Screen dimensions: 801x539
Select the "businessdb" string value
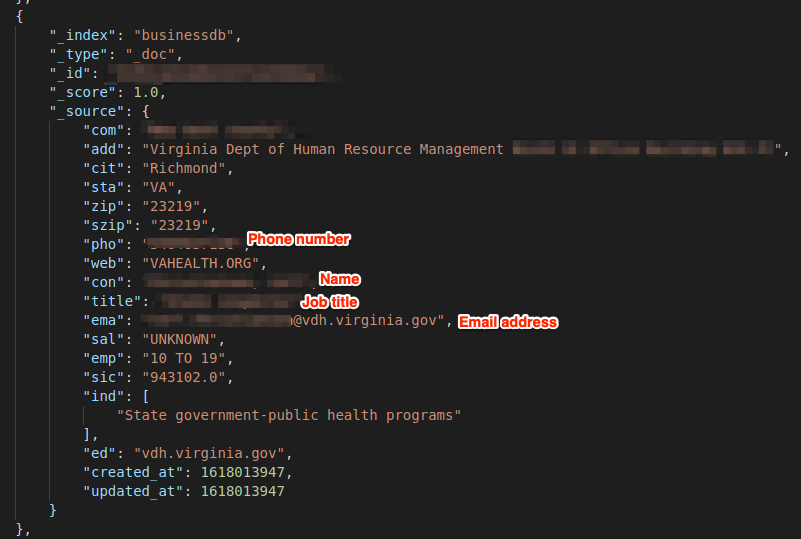click(184, 35)
